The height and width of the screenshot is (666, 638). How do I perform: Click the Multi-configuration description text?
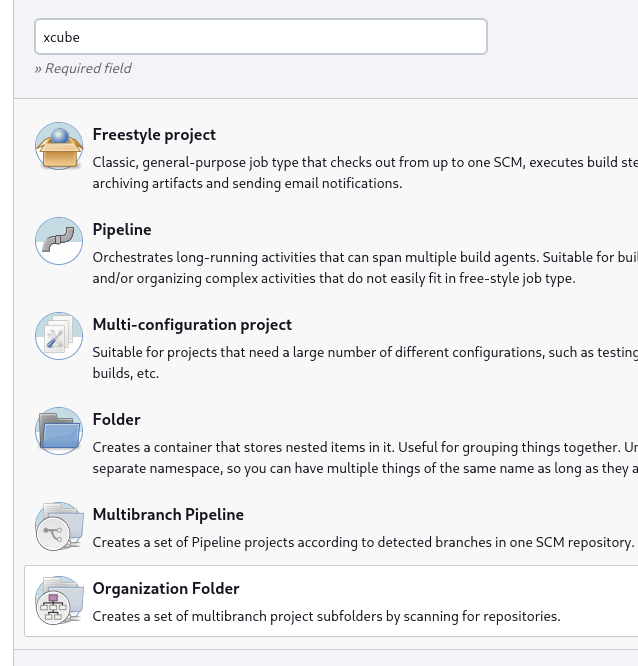[x=365, y=363]
